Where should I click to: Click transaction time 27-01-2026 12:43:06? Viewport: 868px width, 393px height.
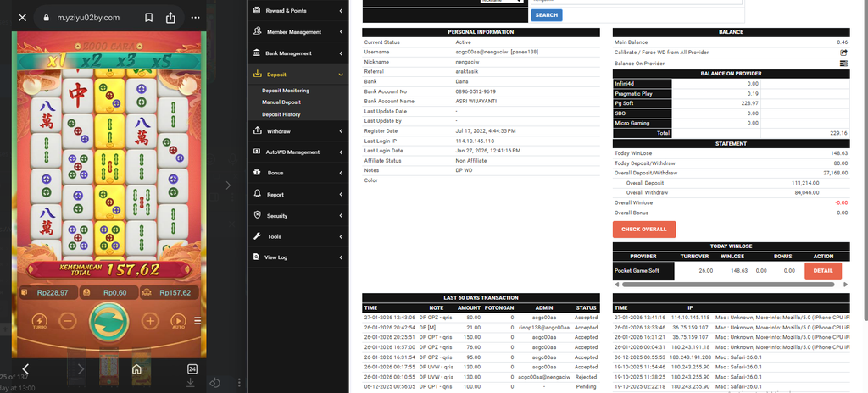pyautogui.click(x=388, y=318)
